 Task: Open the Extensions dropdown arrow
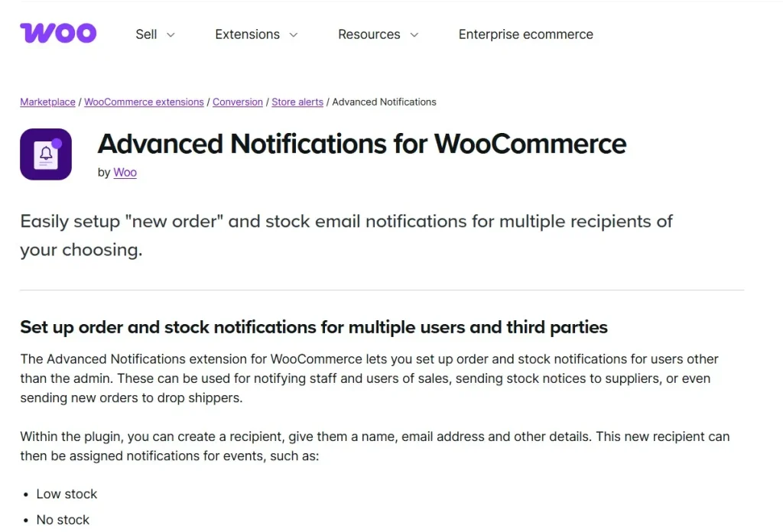292,35
